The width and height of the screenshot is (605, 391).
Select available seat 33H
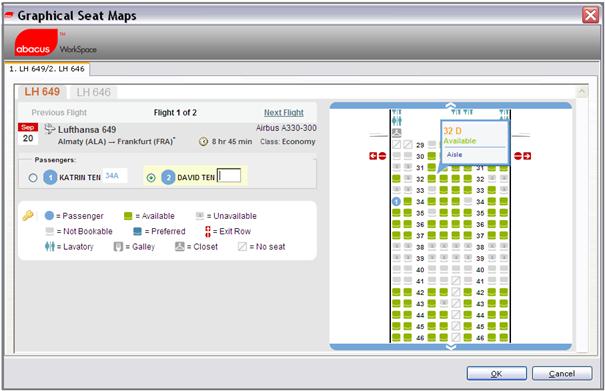tap(492, 190)
